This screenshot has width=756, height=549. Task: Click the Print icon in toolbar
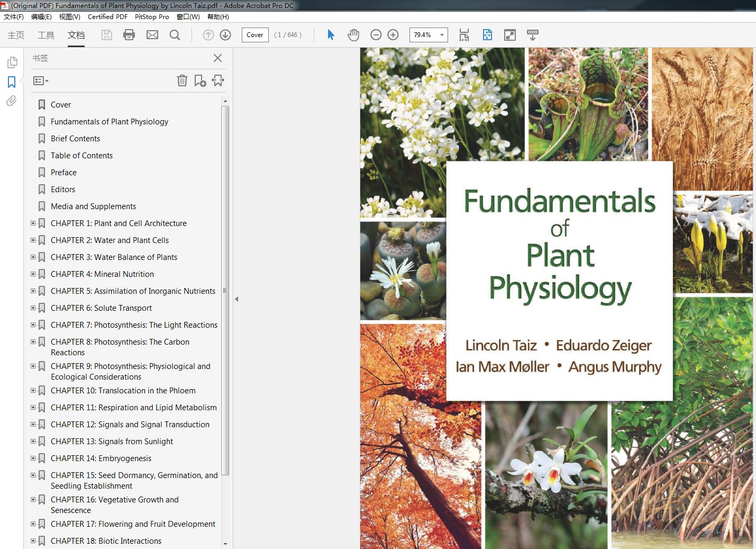point(129,35)
